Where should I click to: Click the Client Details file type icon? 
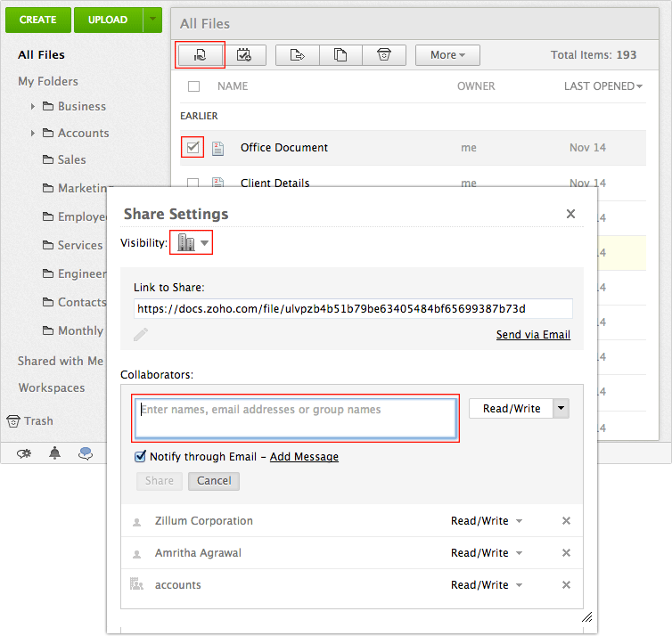(x=217, y=183)
